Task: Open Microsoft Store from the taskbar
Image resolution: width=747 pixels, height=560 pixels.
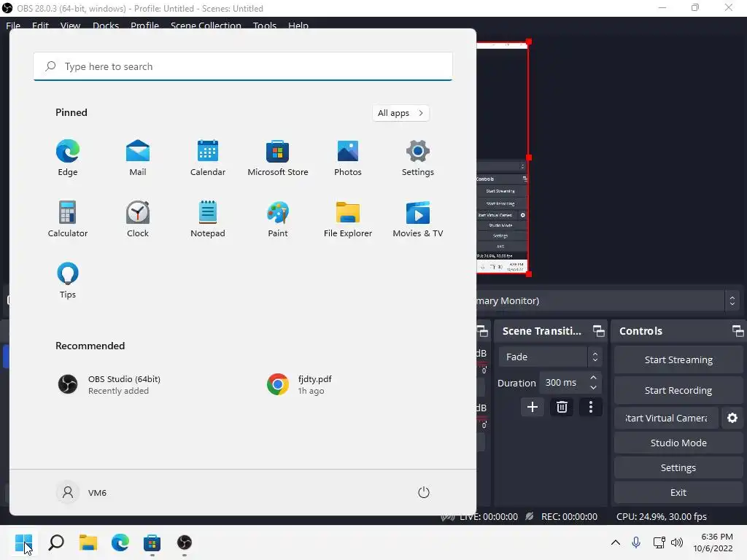Action: click(152, 542)
